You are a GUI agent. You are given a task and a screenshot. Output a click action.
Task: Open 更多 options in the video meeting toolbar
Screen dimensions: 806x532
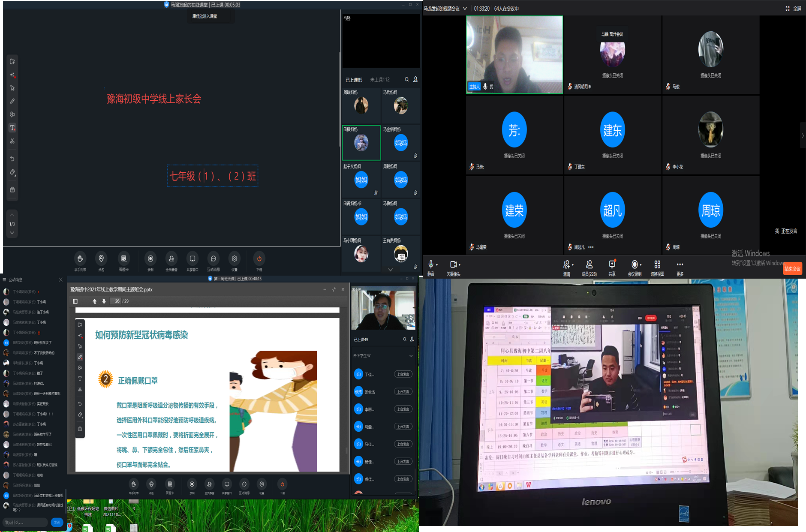[680, 268]
